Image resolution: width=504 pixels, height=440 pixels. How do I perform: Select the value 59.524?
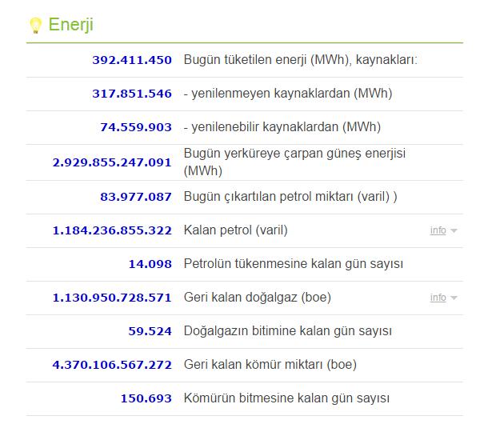(150, 331)
